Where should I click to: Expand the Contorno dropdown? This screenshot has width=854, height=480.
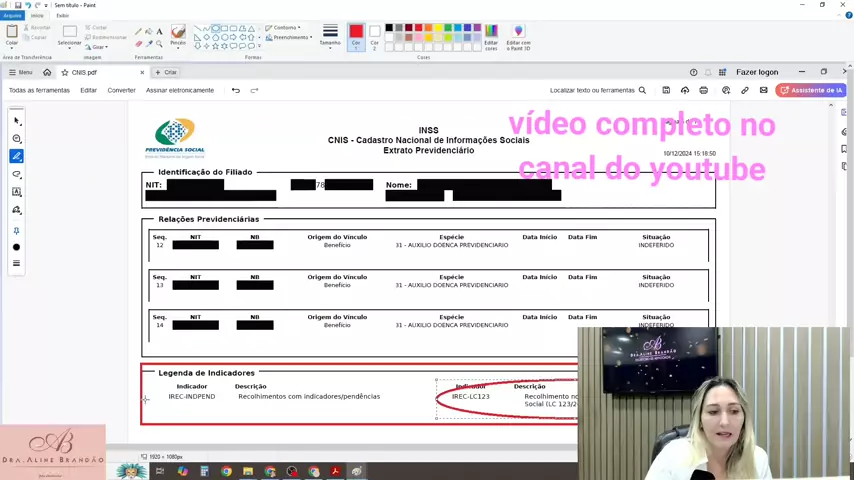285,28
